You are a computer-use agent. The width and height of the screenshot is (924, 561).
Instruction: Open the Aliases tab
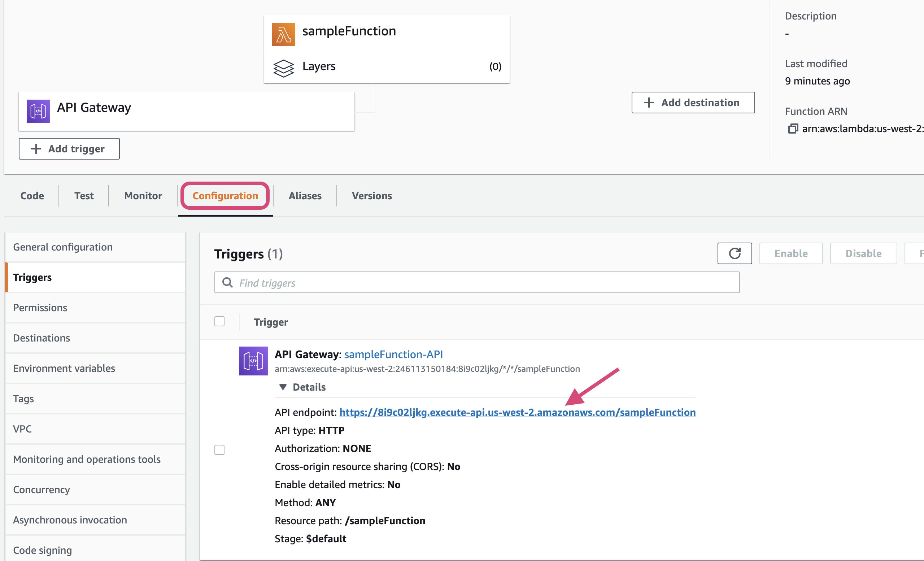click(305, 196)
